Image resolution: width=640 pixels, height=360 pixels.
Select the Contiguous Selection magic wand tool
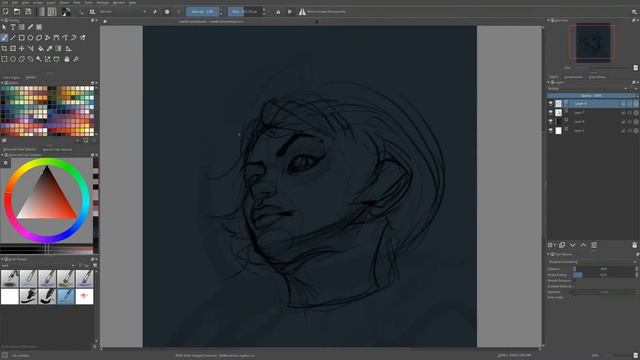point(39,59)
